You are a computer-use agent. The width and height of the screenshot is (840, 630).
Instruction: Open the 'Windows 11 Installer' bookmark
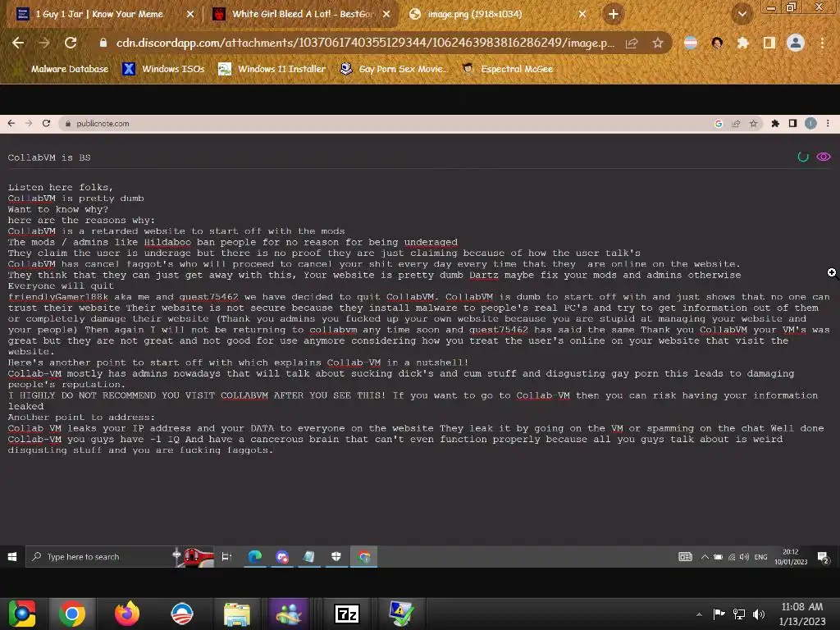coord(272,69)
